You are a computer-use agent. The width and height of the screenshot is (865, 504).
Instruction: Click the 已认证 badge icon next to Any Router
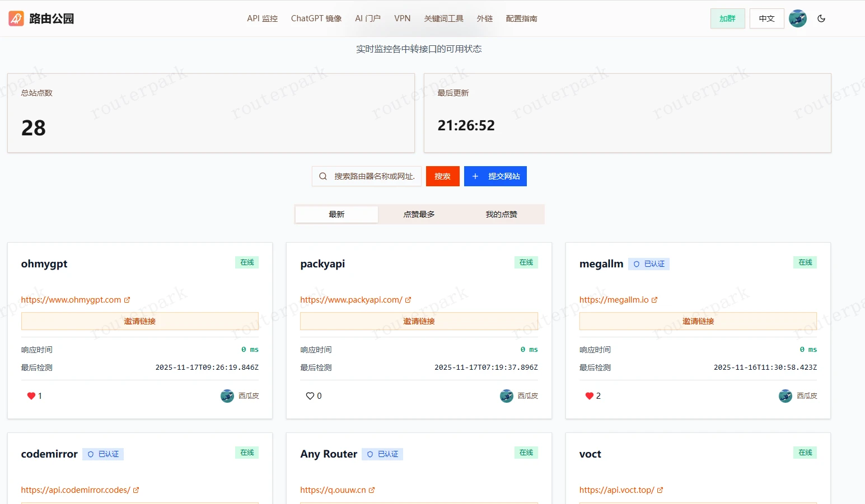pyautogui.click(x=370, y=454)
